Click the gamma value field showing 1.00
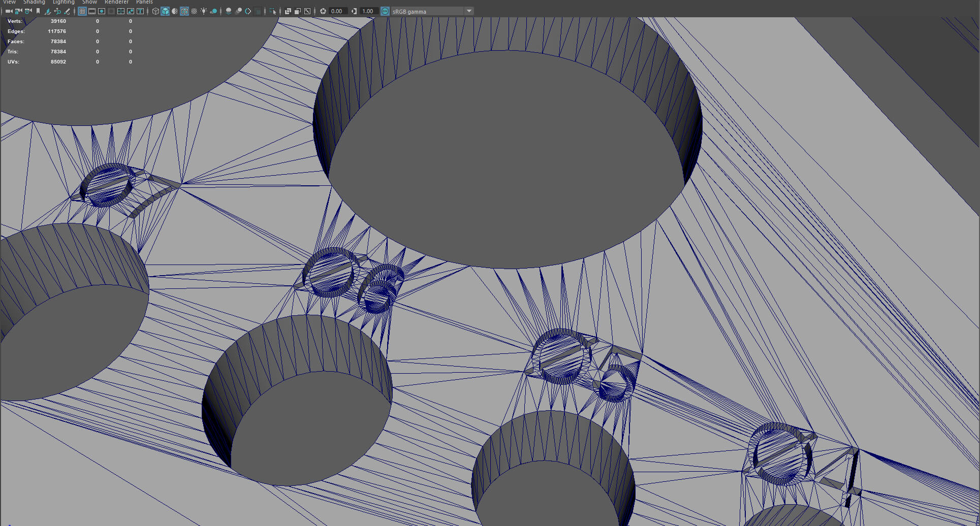 (x=368, y=11)
